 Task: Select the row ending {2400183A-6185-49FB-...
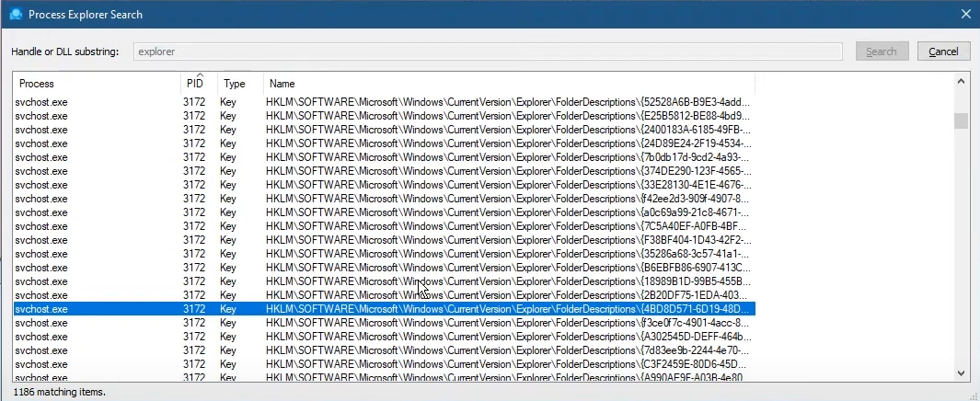coord(385,130)
